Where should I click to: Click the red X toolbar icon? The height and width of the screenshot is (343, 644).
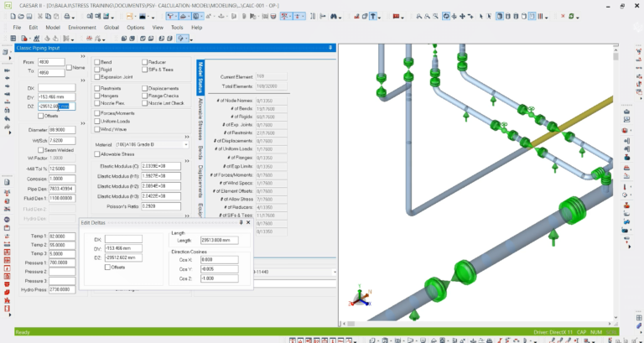coord(563,17)
